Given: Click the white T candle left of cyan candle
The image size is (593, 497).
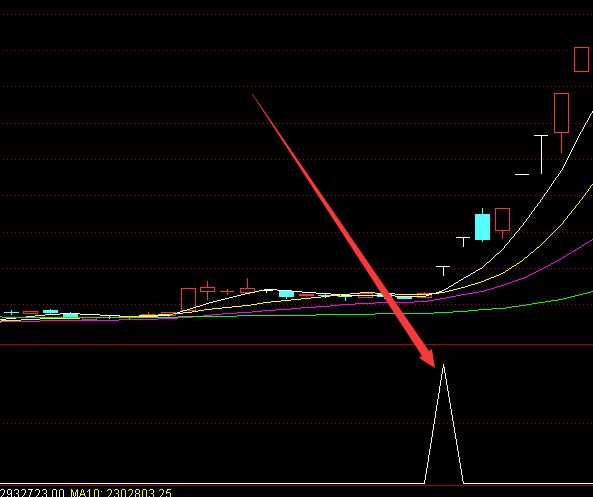Looking at the screenshot, I should pyautogui.click(x=463, y=242).
